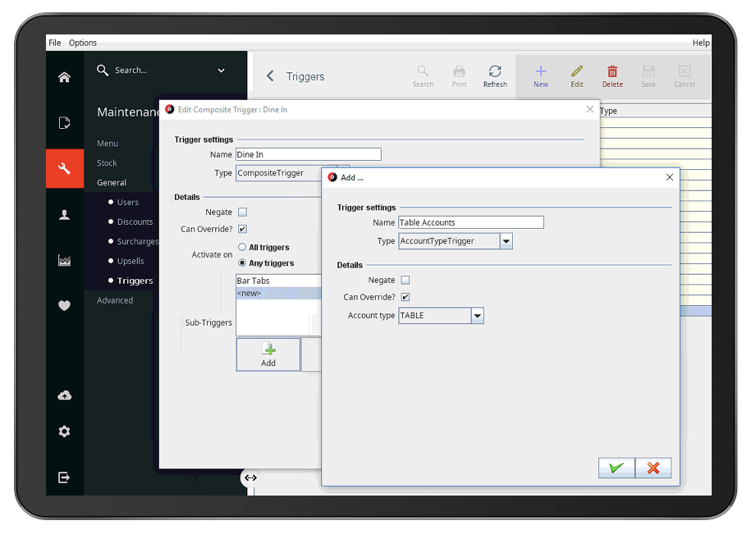Go back with Triggers back arrow

(271, 76)
